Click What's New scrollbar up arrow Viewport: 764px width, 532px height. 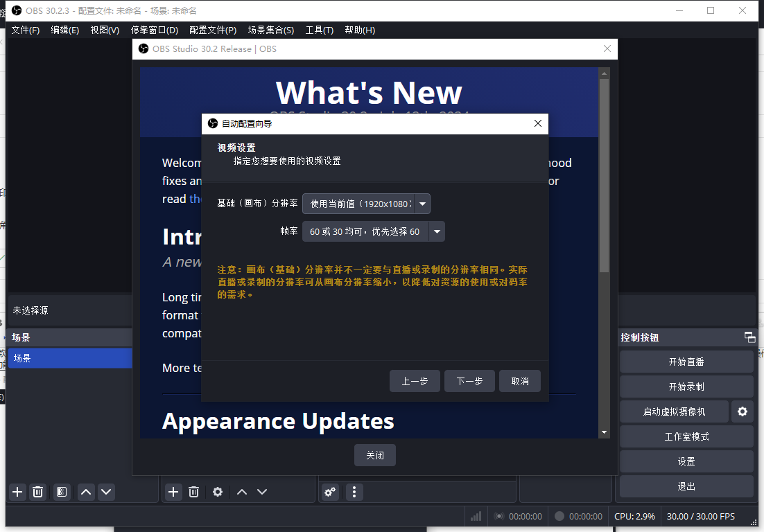604,73
